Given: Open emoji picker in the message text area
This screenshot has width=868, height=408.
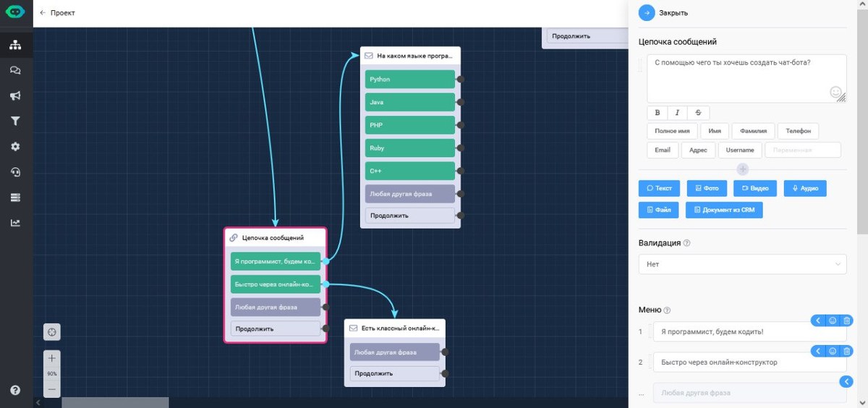Looking at the screenshot, I should 835,93.
